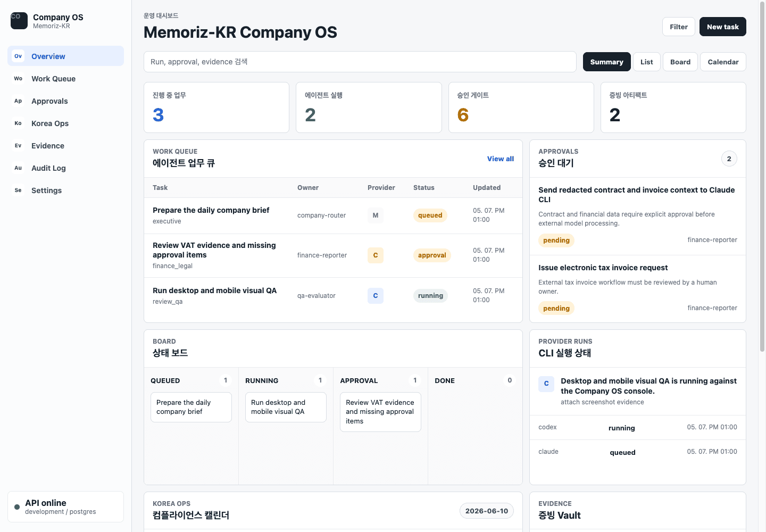
Task: Open task Run desktop and mobile visual QA in table
Action: coord(214,290)
